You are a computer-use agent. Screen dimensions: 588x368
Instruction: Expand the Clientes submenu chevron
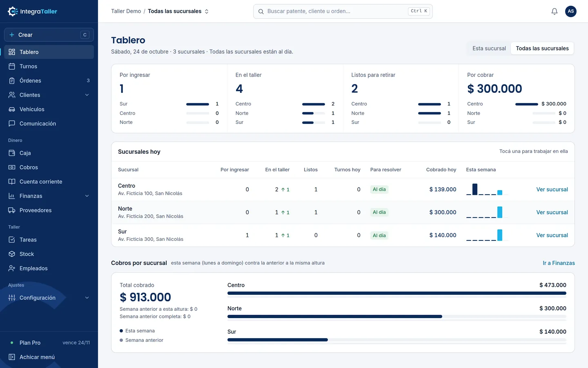point(87,95)
